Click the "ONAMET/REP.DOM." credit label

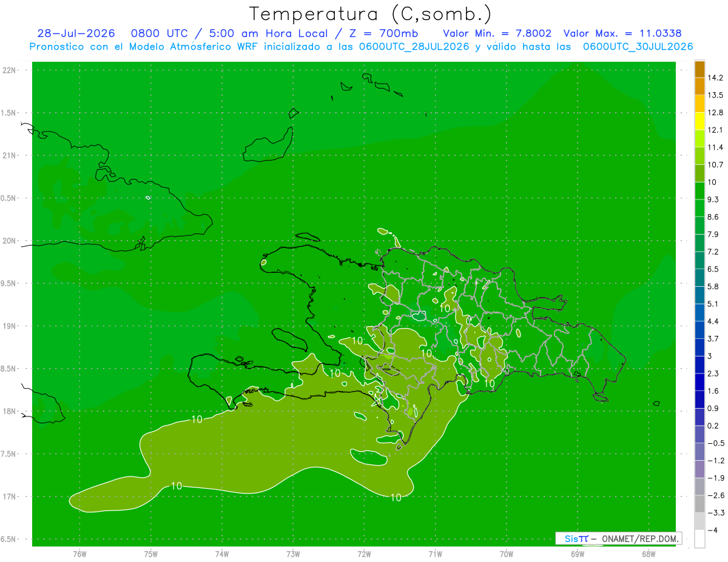pyautogui.click(x=641, y=538)
